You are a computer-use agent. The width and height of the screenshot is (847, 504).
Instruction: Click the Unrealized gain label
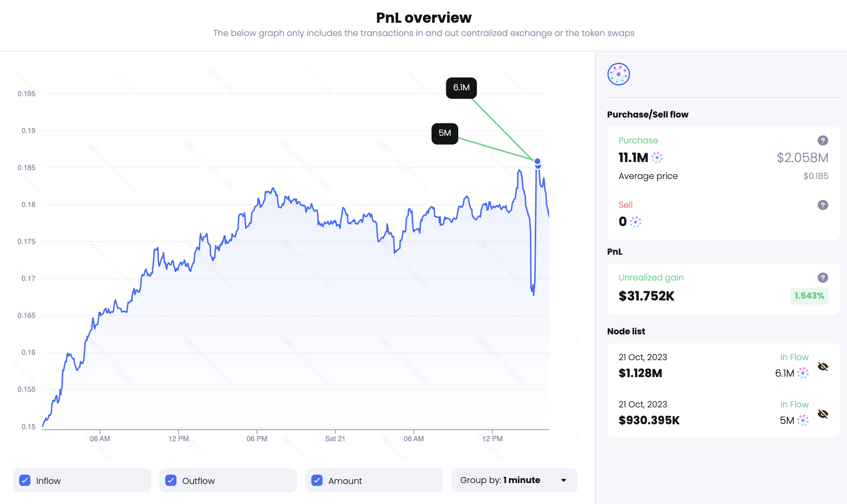(x=651, y=277)
